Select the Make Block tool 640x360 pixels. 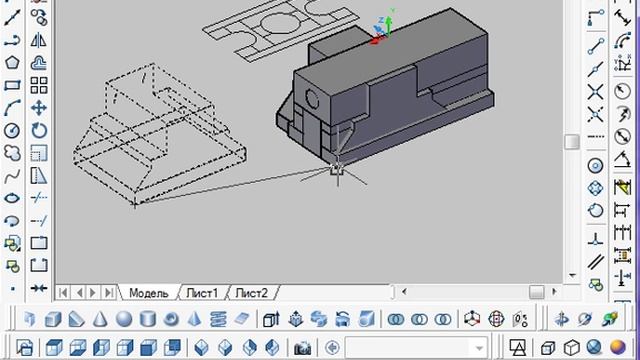pos(12,267)
